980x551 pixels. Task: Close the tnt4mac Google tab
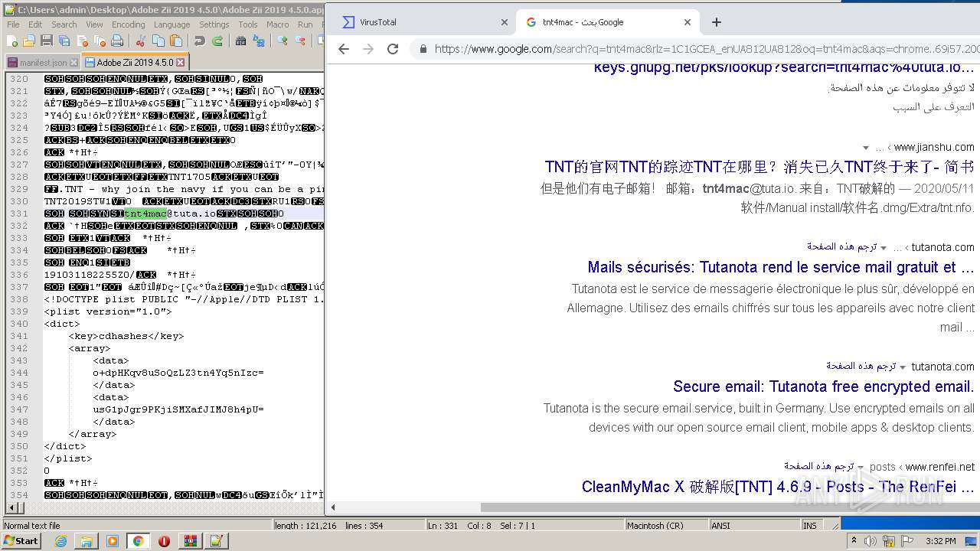688,22
